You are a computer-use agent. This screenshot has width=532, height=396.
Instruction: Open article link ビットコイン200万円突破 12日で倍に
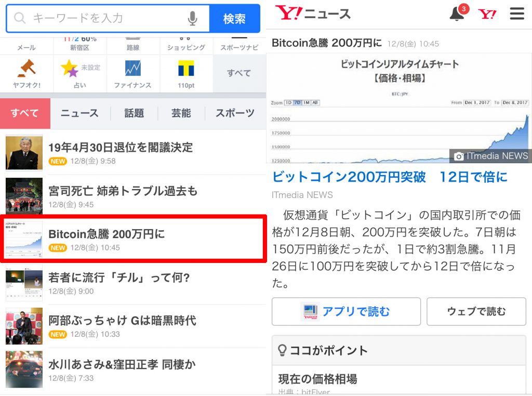[390, 177]
